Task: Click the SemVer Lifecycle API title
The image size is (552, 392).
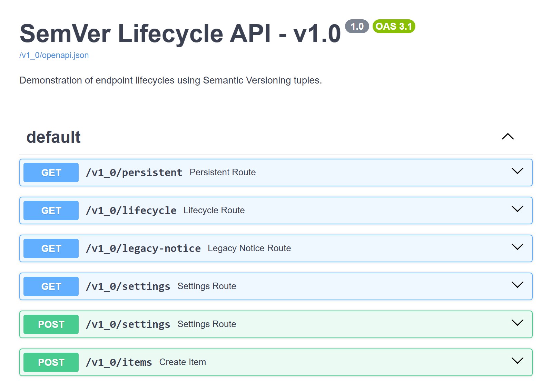Action: [x=180, y=33]
